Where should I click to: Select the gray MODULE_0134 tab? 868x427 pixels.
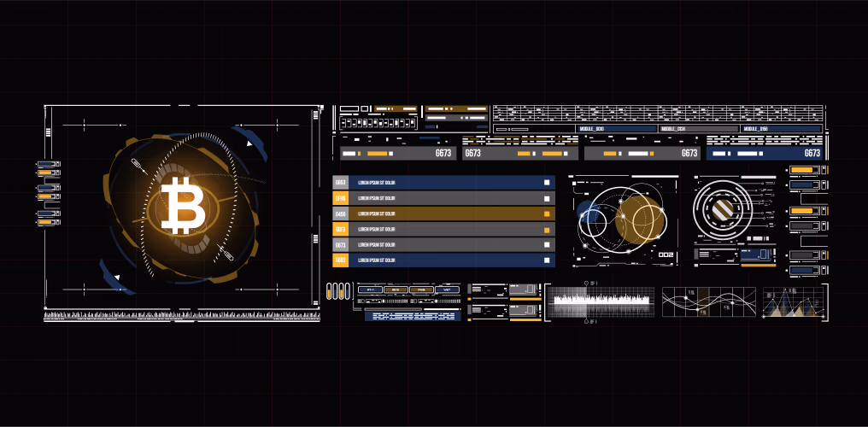tap(698, 129)
